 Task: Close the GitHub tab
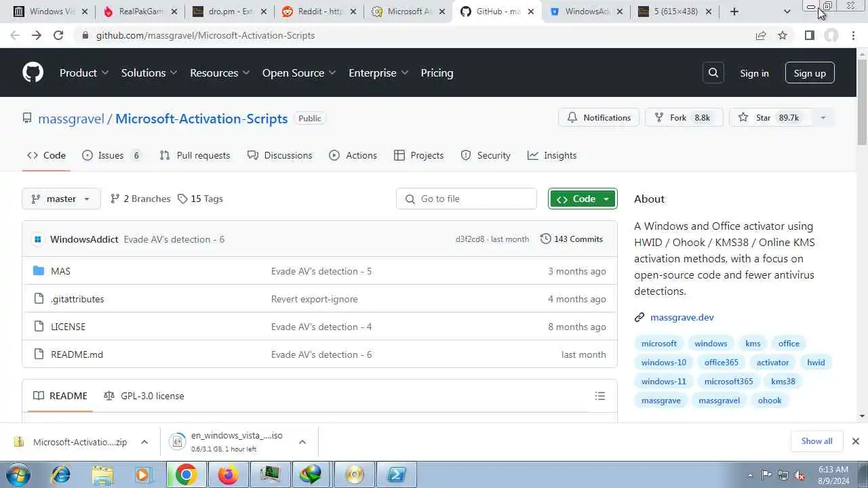531,12
